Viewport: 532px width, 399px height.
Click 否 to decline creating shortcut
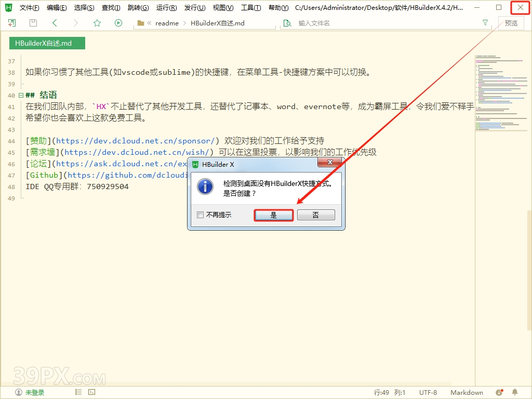(x=316, y=215)
